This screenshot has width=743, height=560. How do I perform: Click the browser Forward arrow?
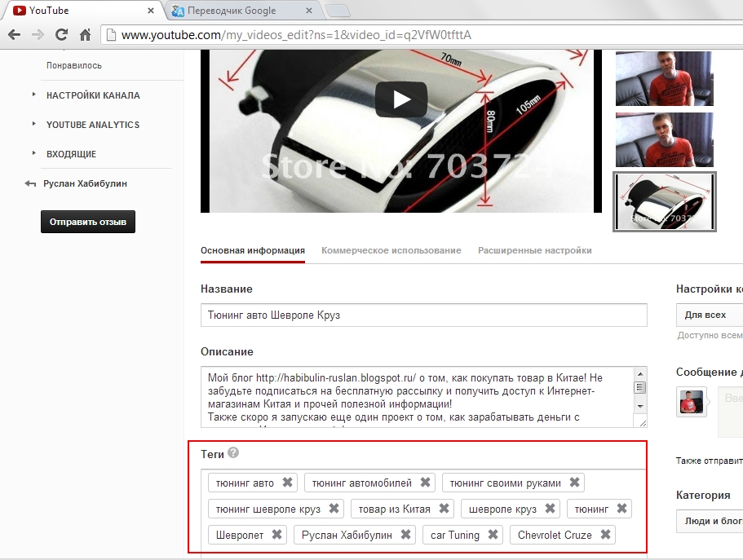pos(38,34)
